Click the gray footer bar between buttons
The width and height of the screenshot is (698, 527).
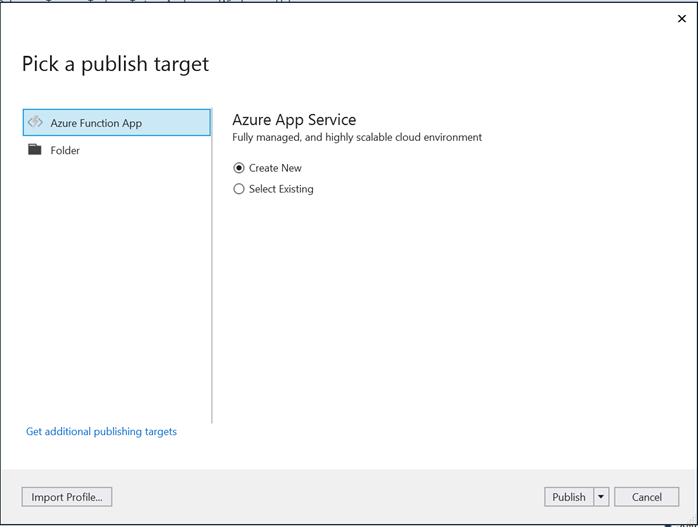(330, 497)
